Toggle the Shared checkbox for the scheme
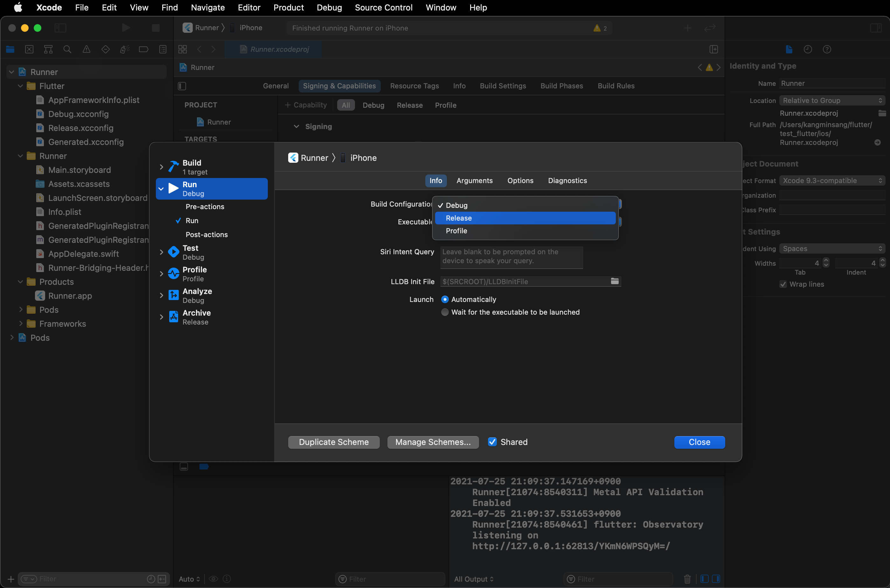 point(492,442)
